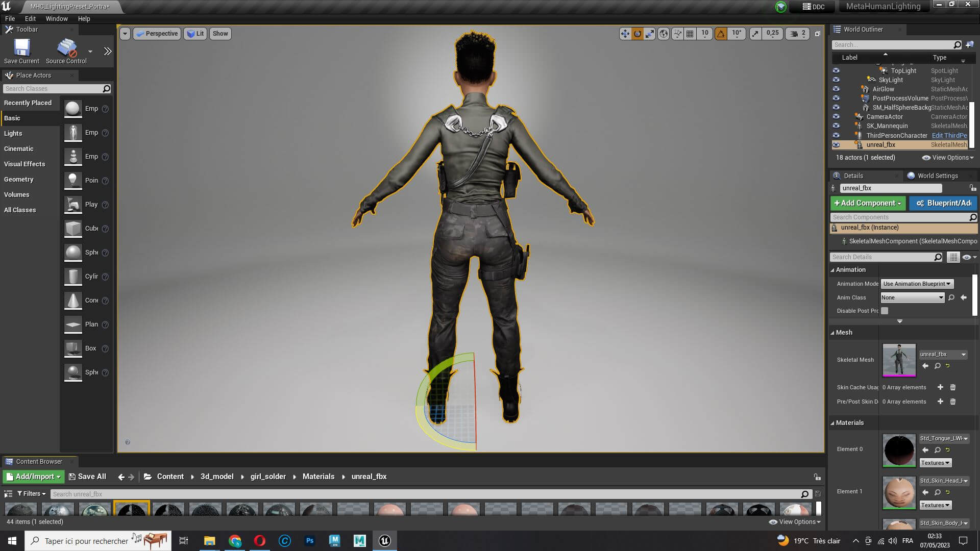Toggle grid snapping in the viewport

coord(690,34)
